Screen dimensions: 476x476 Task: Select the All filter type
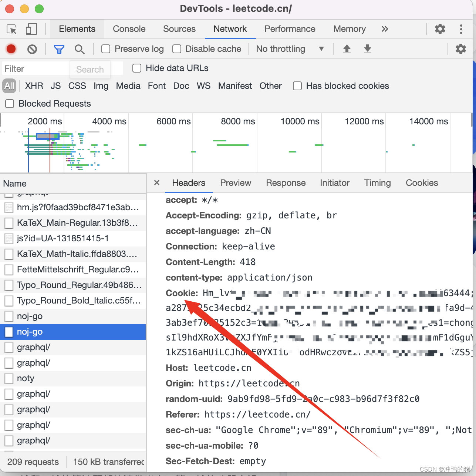click(x=9, y=86)
